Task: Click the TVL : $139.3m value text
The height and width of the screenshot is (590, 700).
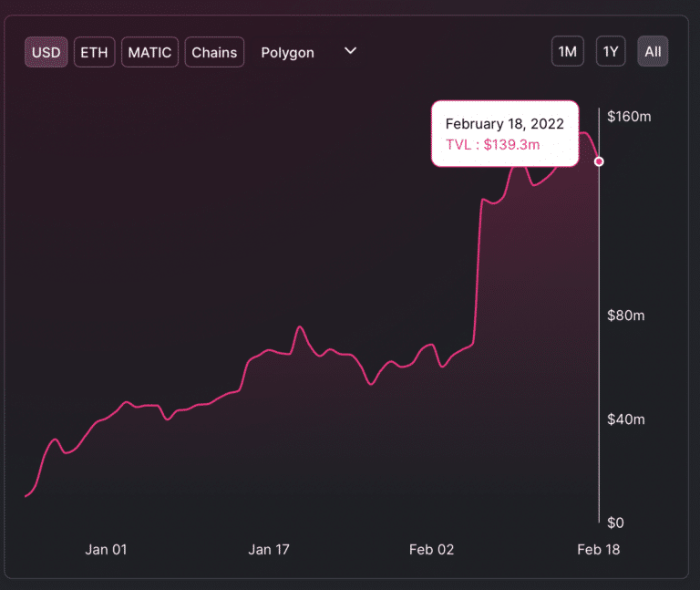Action: point(492,145)
